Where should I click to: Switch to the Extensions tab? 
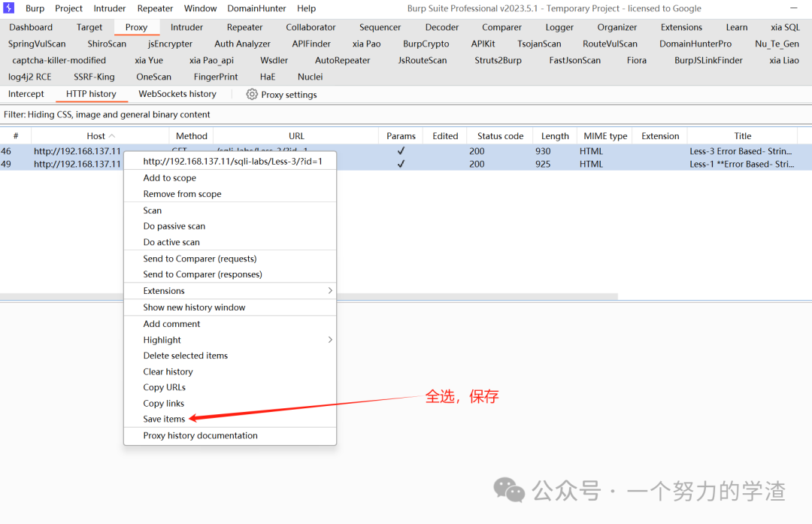(681, 28)
